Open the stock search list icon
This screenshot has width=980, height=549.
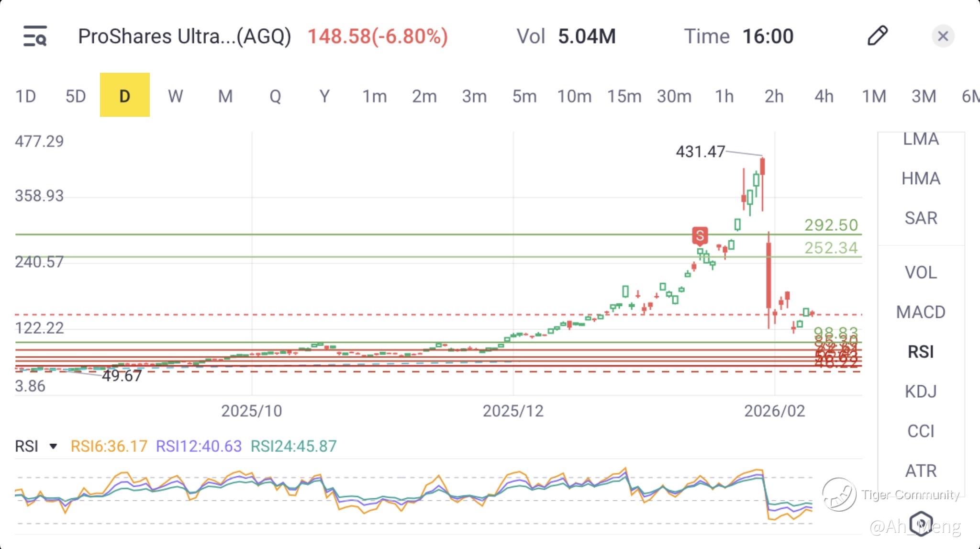coord(35,36)
